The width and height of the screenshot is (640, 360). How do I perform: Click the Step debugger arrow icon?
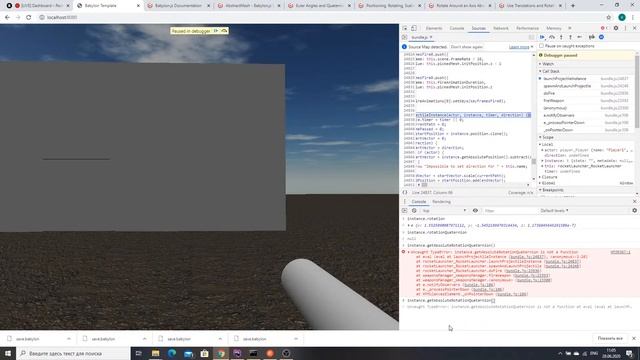[x=580, y=37]
